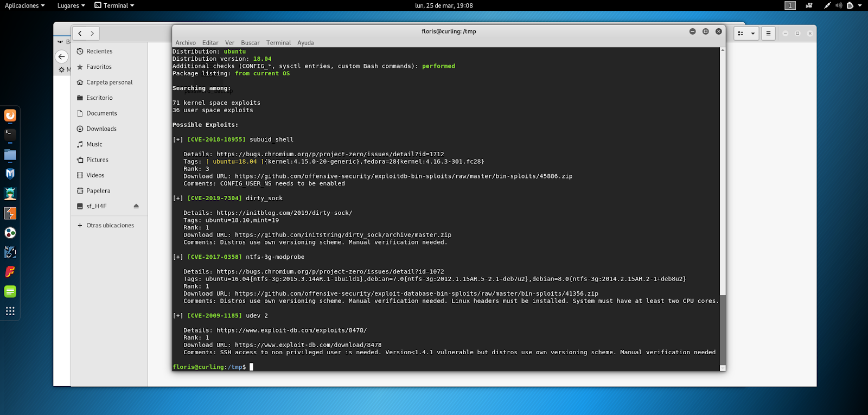Screen dimensions: 868x415
Task: Open Firefox from the dock
Action: click(x=10, y=116)
